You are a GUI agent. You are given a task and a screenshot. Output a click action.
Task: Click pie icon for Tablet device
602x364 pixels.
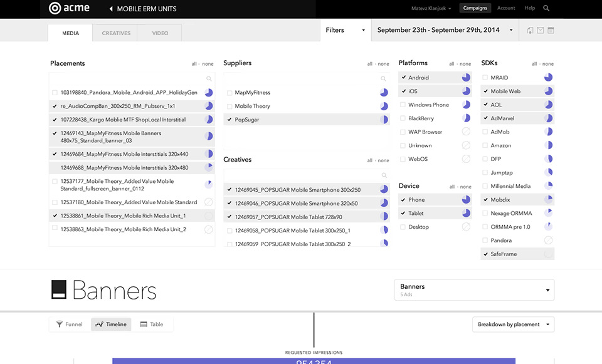[466, 213]
